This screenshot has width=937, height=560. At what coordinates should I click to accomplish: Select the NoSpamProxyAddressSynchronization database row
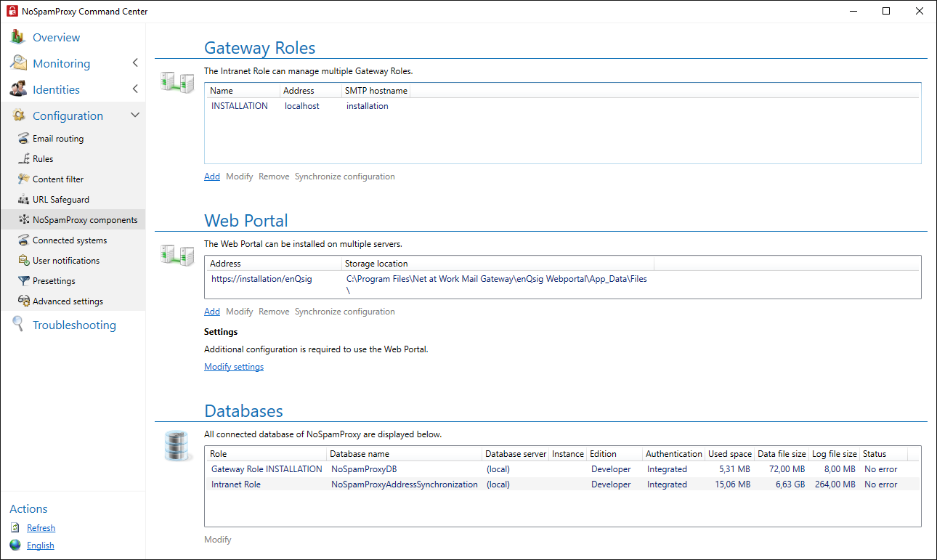562,484
